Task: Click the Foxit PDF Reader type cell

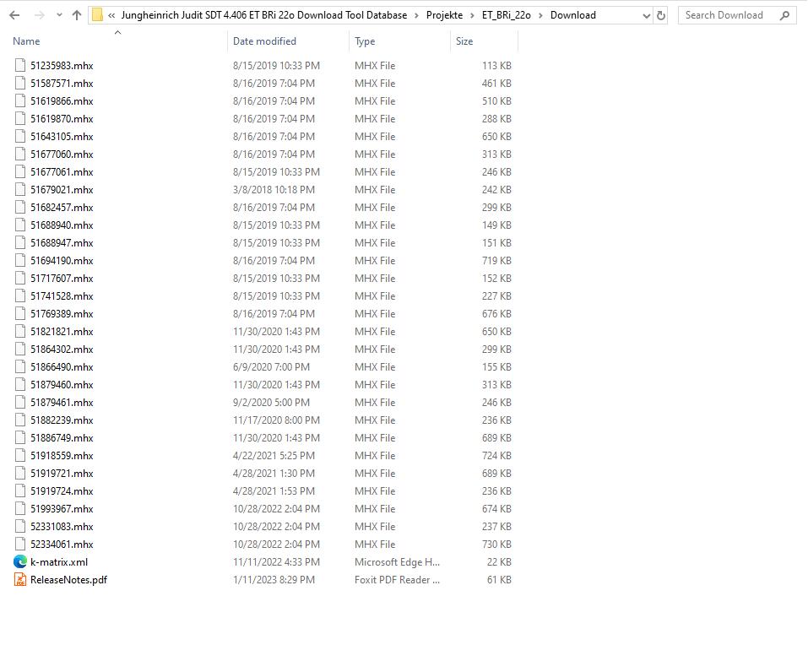Action: click(397, 580)
